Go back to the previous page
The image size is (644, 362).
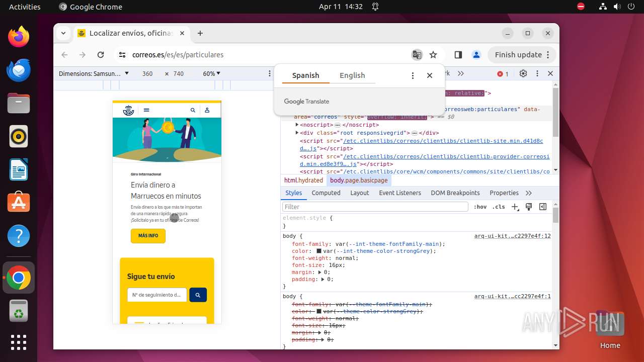tap(64, 55)
